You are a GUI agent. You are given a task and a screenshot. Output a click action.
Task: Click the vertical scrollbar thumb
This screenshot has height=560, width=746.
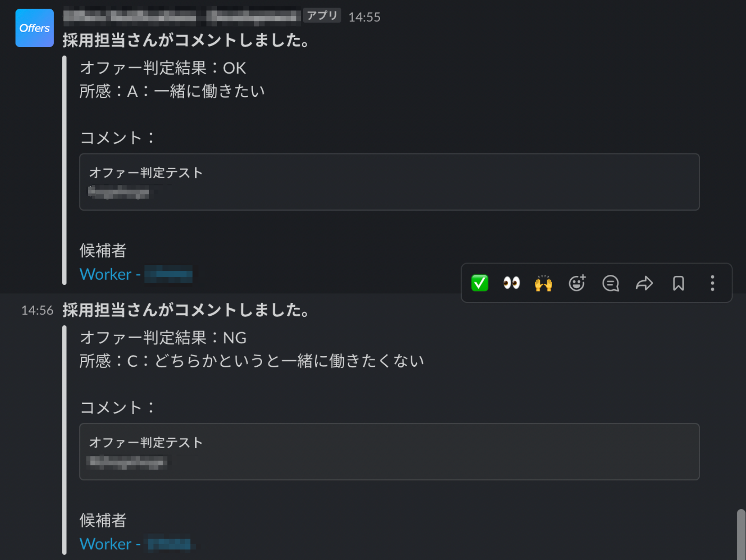(740, 534)
